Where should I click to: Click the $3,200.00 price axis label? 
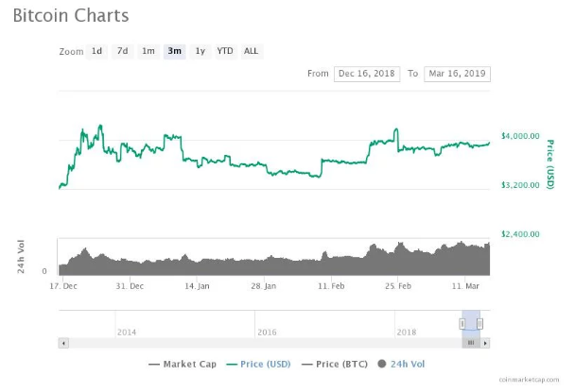520,185
